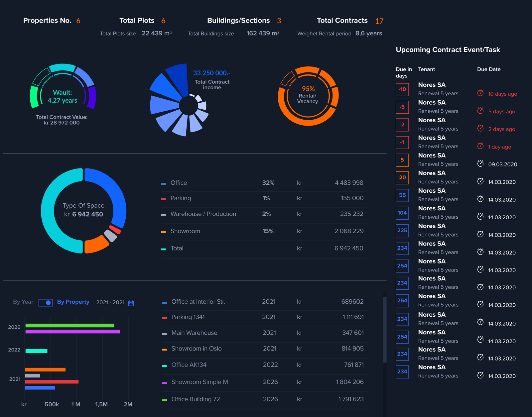Image resolution: width=532 pixels, height=417 pixels.
Task: Select the orange 20 due-in-days badge
Action: point(402,177)
